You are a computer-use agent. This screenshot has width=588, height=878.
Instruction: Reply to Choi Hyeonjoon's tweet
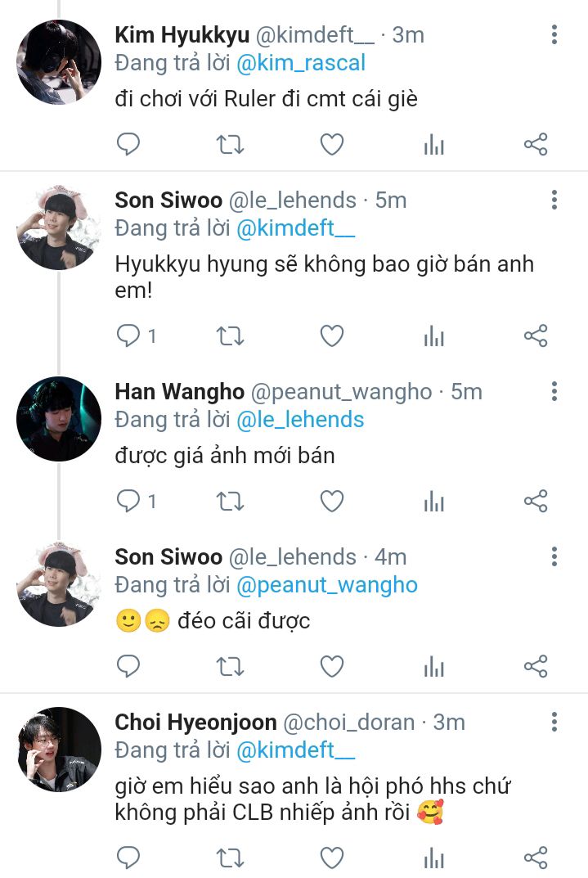pos(128,857)
